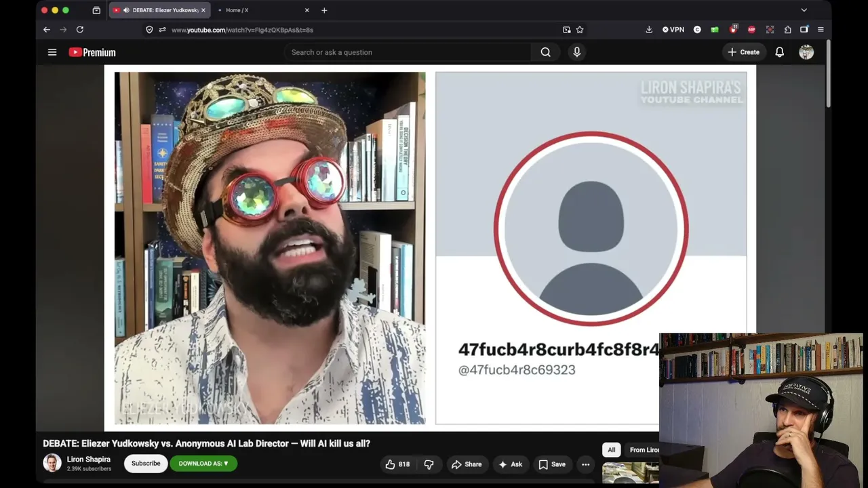
Task: Close the Home / X tab
Action: 307,10
